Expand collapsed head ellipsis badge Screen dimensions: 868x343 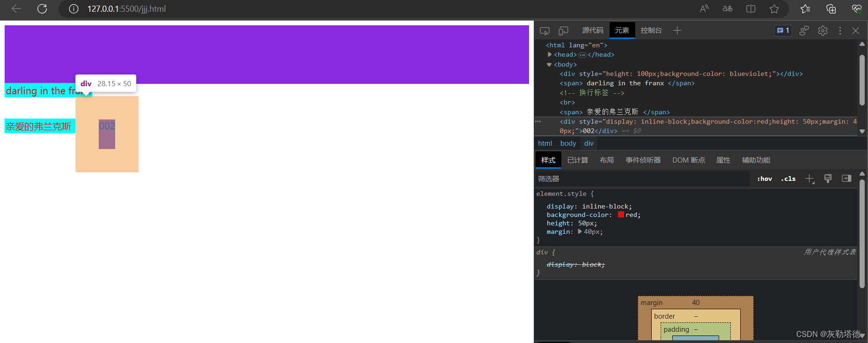582,55
